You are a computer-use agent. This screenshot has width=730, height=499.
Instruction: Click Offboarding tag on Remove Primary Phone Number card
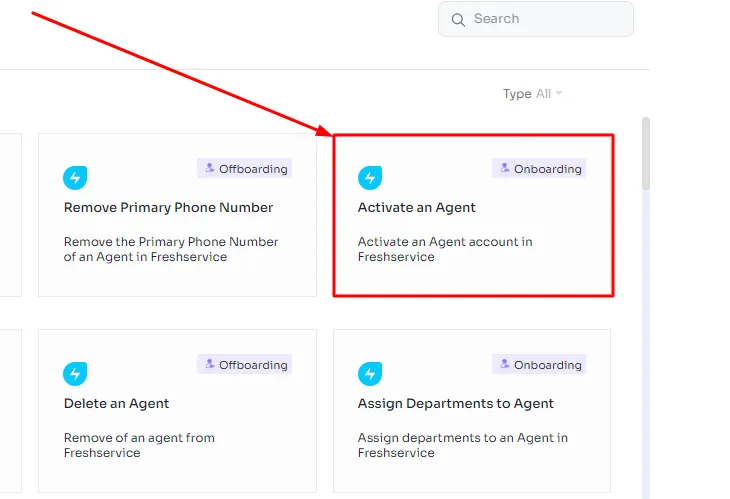(x=244, y=169)
